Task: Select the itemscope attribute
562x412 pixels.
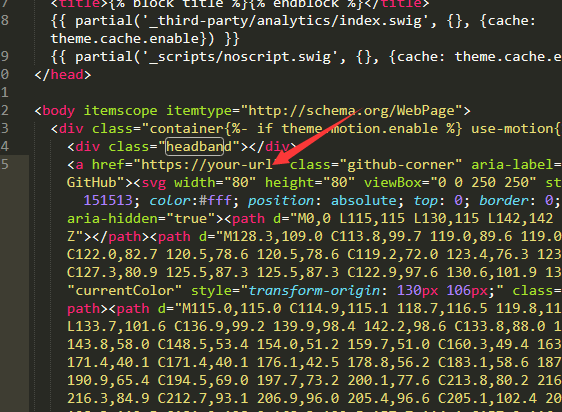Action: [121, 110]
